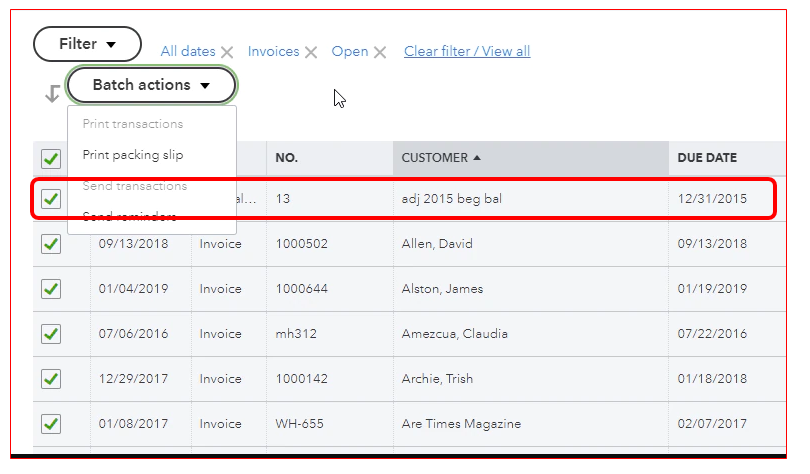Select customer Allen, David

[437, 244]
